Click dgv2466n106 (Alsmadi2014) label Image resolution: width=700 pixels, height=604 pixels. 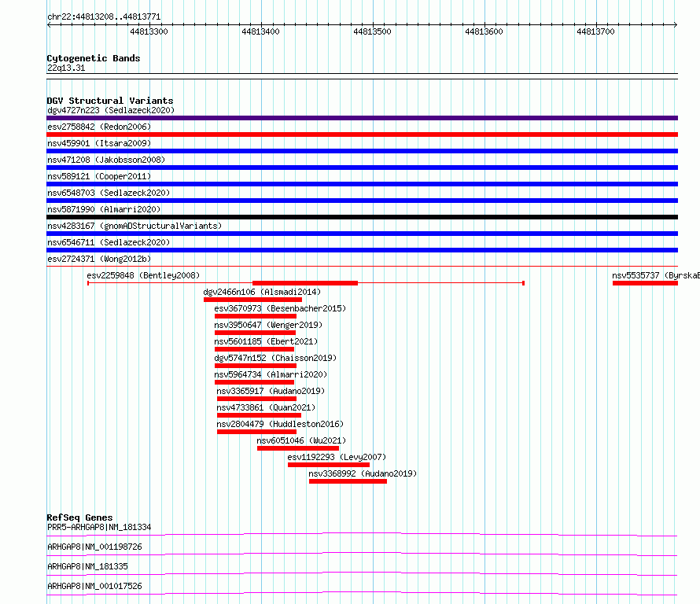coord(262,292)
